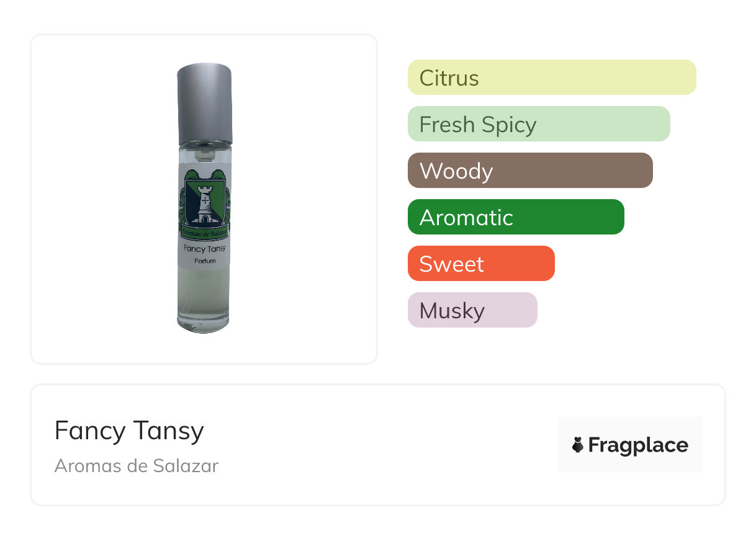This screenshot has width=756, height=536.
Task: Click the glass base of the bottle
Action: click(x=203, y=324)
